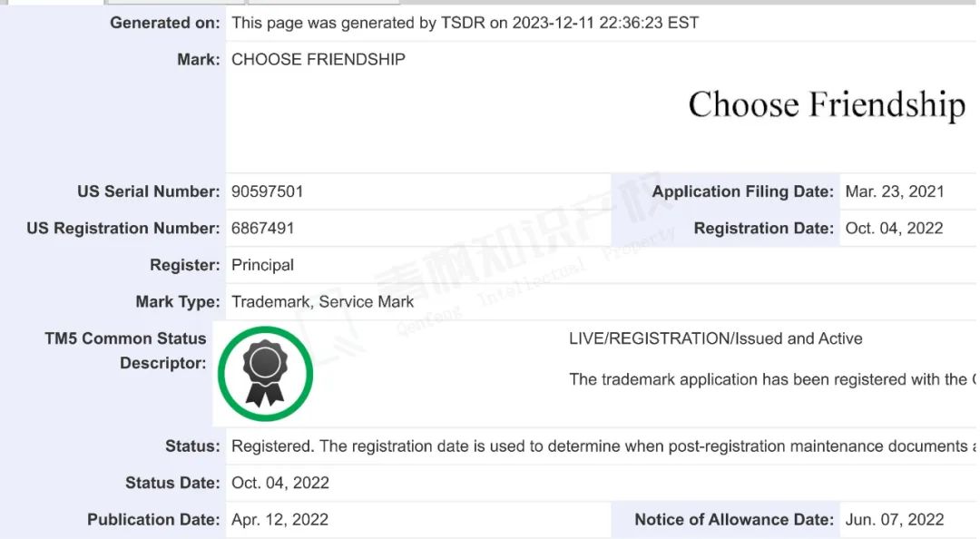The width and height of the screenshot is (980, 539).
Task: Click the trademark application registered description line
Action: pos(772,379)
